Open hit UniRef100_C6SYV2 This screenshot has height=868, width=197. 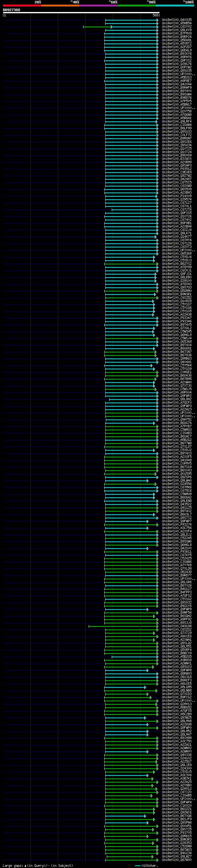pos(177,26)
